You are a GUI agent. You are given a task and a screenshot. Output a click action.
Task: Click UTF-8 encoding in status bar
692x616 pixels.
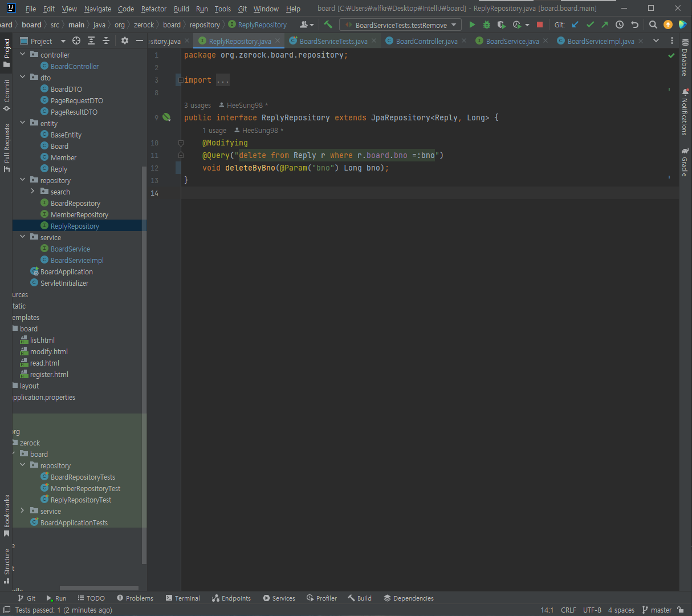tap(592, 610)
